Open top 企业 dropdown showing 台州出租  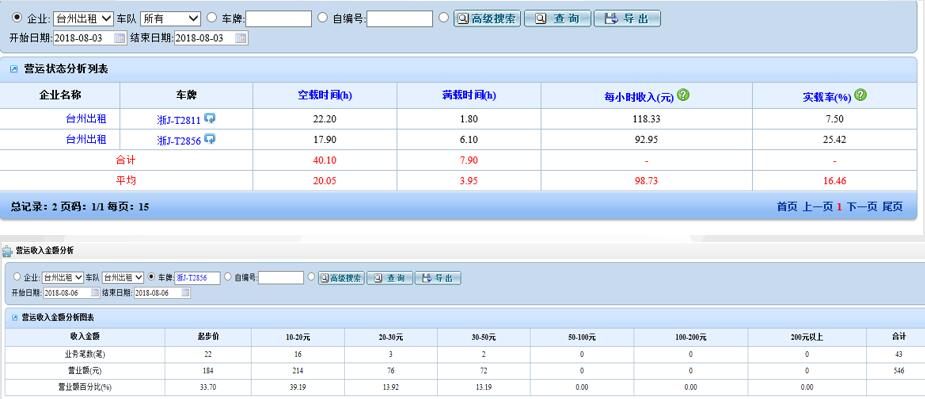click(x=83, y=18)
